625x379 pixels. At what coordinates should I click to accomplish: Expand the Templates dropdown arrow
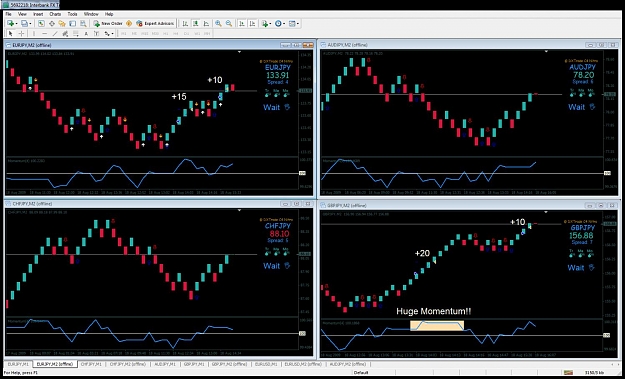[298, 24]
